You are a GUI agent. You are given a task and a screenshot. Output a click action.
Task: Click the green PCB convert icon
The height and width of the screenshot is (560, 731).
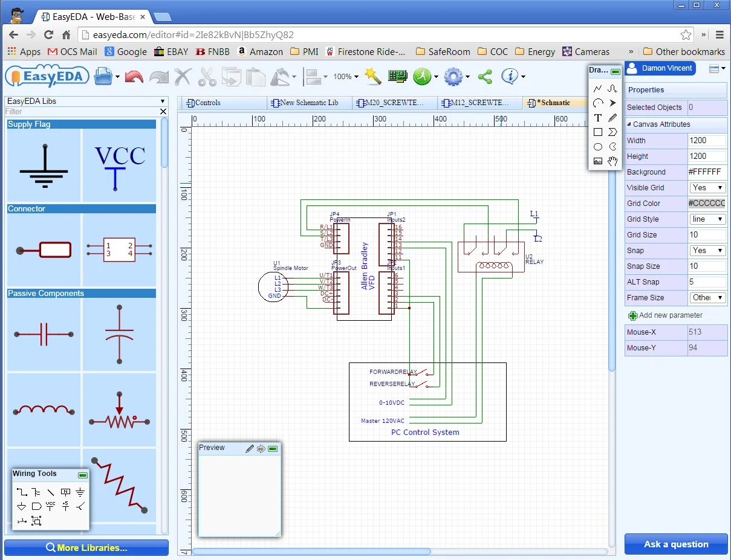click(398, 77)
